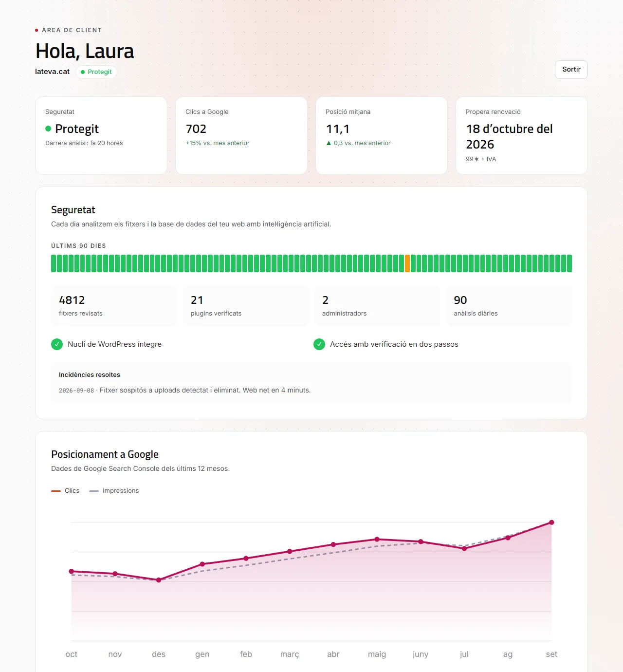Click the Hola, Laura heading
Viewport: 623px width, 672px height.
[x=85, y=51]
